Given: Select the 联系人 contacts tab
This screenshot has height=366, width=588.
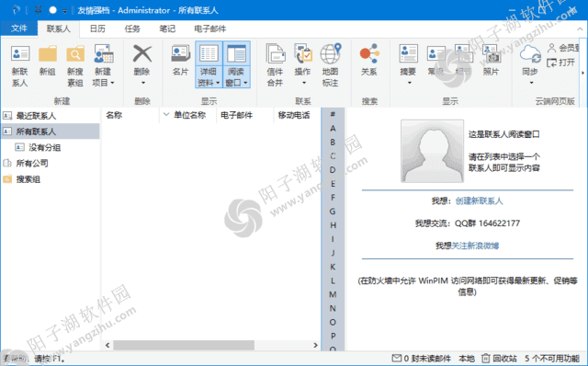Looking at the screenshot, I should click(59, 29).
